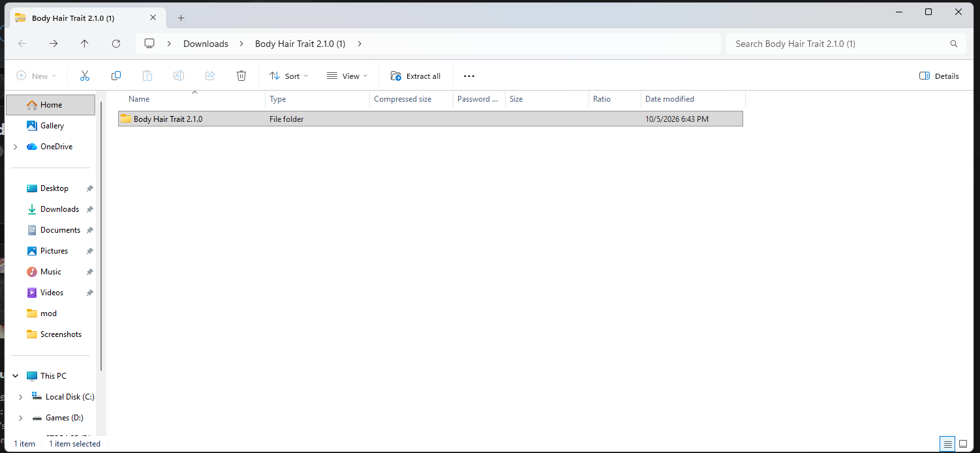Click Body Hair Trait 2.1.0 (1) breadcrumb
Screen dimensions: 980x453
point(300,44)
